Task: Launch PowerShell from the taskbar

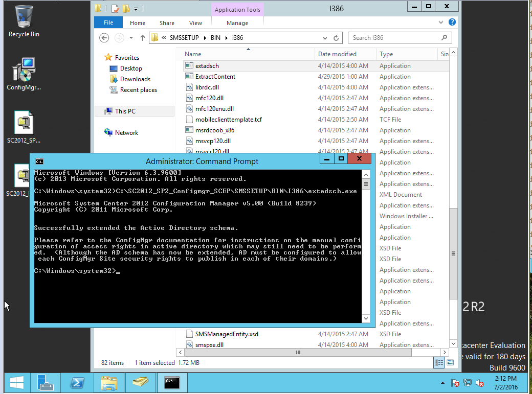Action: (77, 383)
